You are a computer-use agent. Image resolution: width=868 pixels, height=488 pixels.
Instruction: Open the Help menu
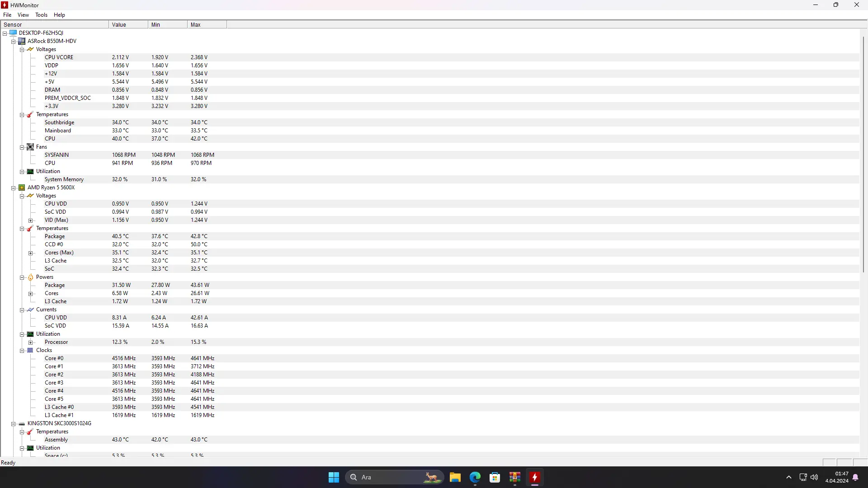(x=59, y=15)
